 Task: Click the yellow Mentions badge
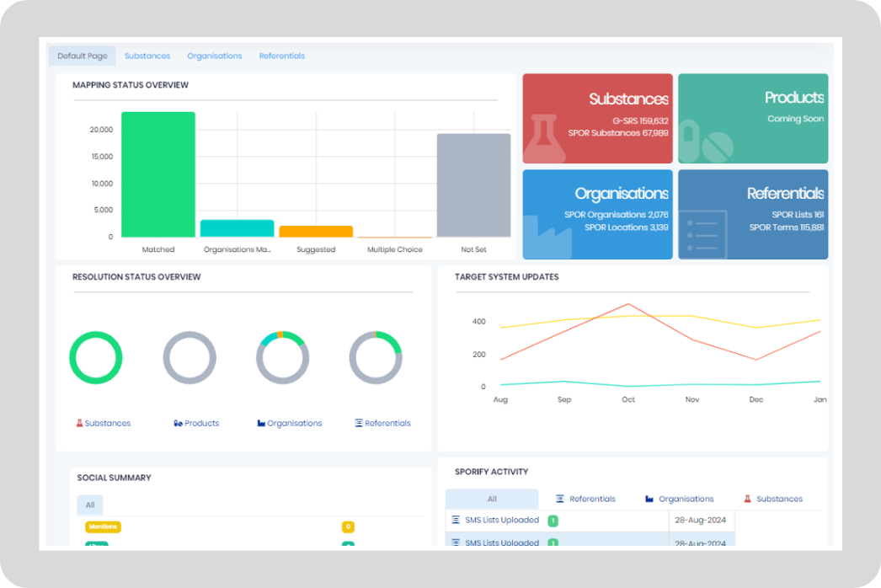pos(103,527)
